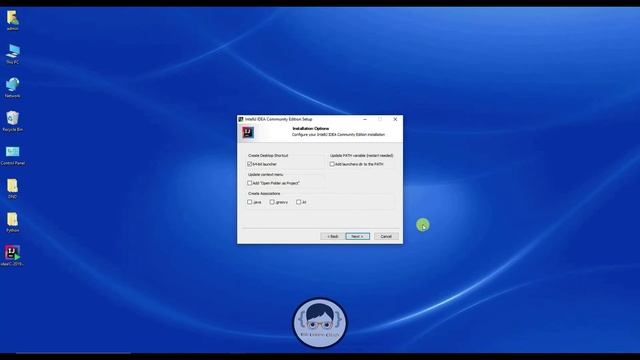Cancel the IntelliJ IDEA setup

click(386, 236)
